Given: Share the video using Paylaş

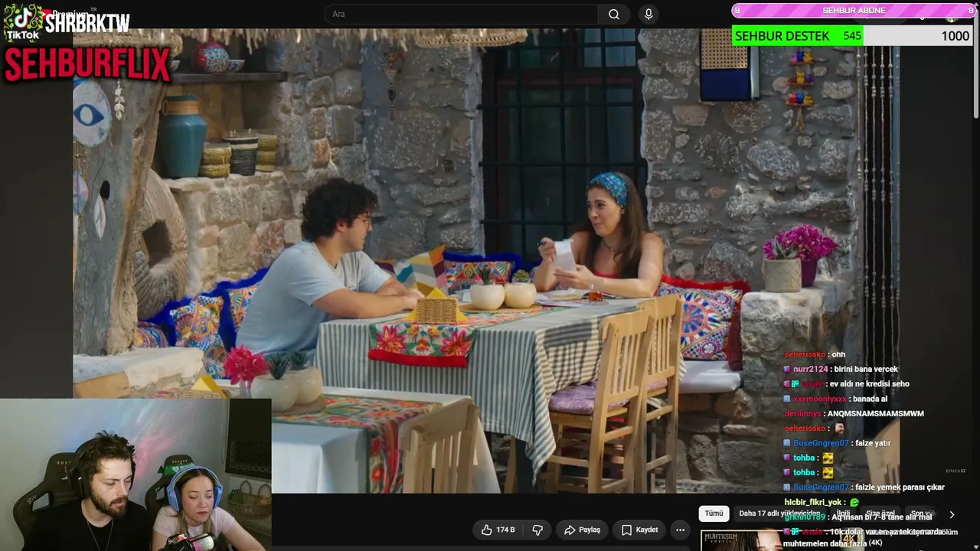Looking at the screenshot, I should point(582,530).
